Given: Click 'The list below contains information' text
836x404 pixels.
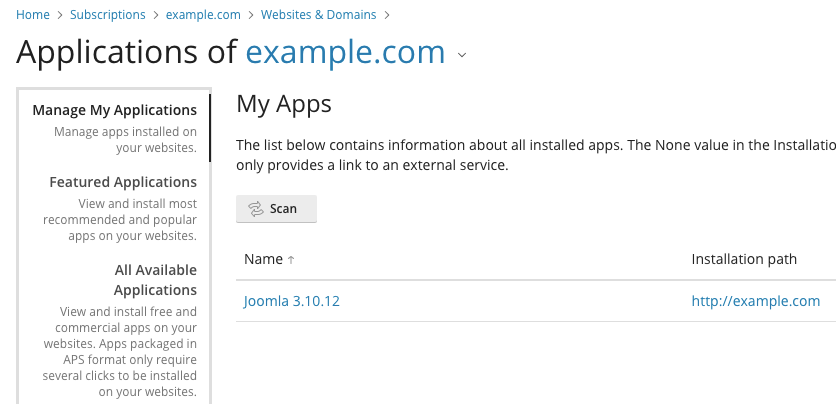Looking at the screenshot, I should [536, 155].
